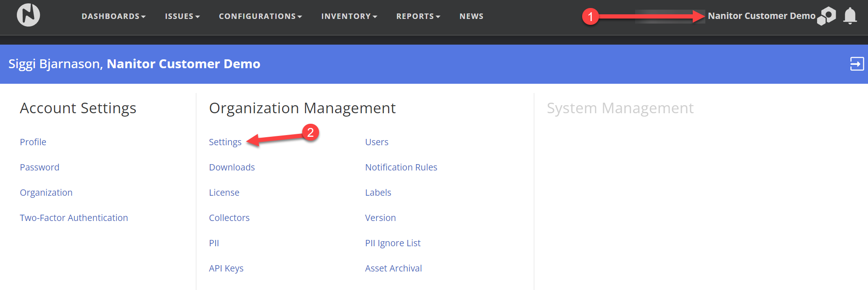This screenshot has width=868, height=290.
Task: Click the System Management heading
Action: (620, 109)
